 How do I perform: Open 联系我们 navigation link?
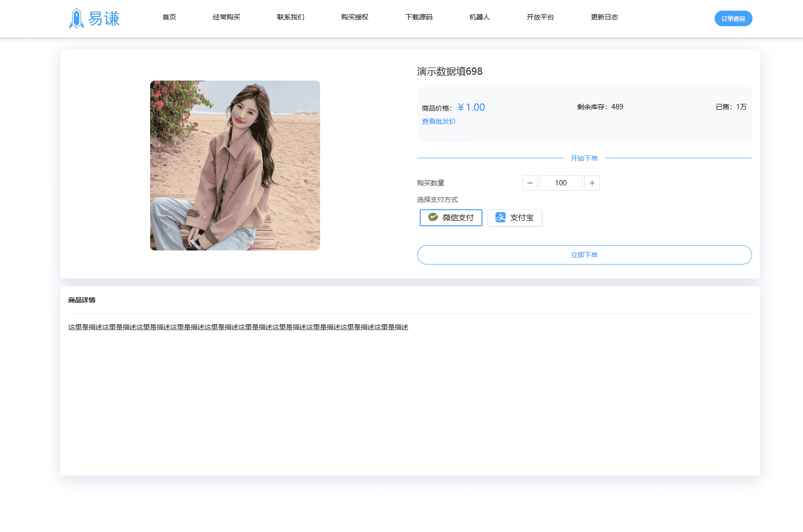pyautogui.click(x=290, y=17)
